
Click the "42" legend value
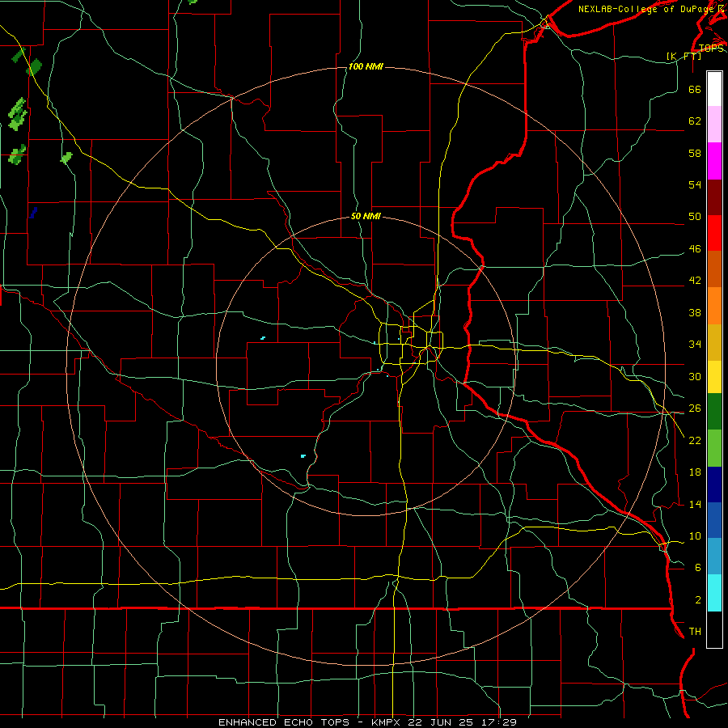[x=695, y=281]
